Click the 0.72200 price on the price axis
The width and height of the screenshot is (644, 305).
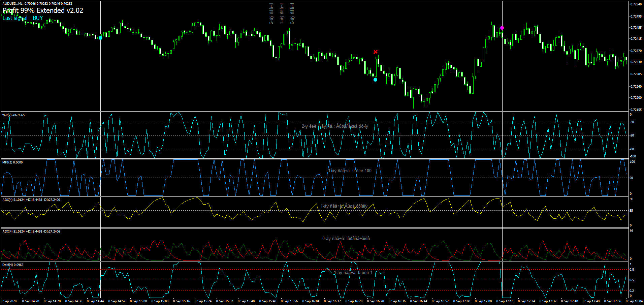pyautogui.click(x=636, y=98)
